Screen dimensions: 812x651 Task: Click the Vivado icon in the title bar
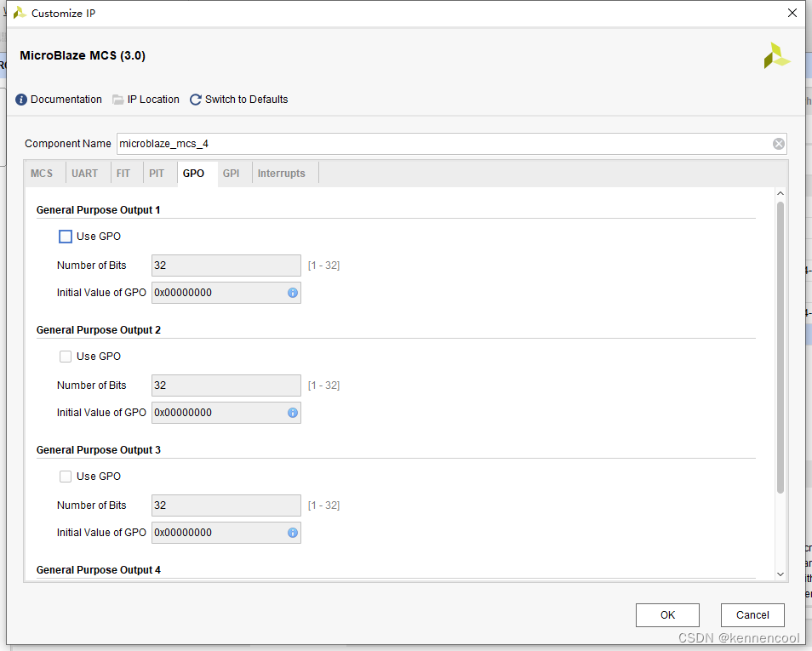click(x=20, y=13)
